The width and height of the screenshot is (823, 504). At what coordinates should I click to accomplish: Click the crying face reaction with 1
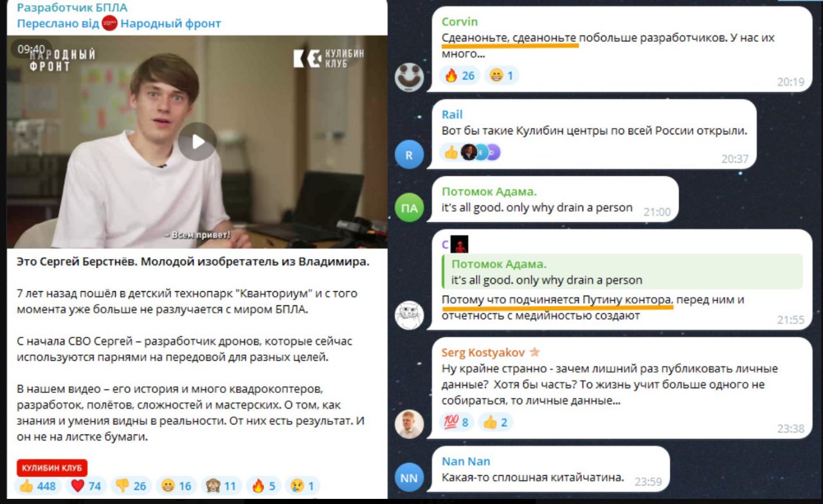pos(301,486)
